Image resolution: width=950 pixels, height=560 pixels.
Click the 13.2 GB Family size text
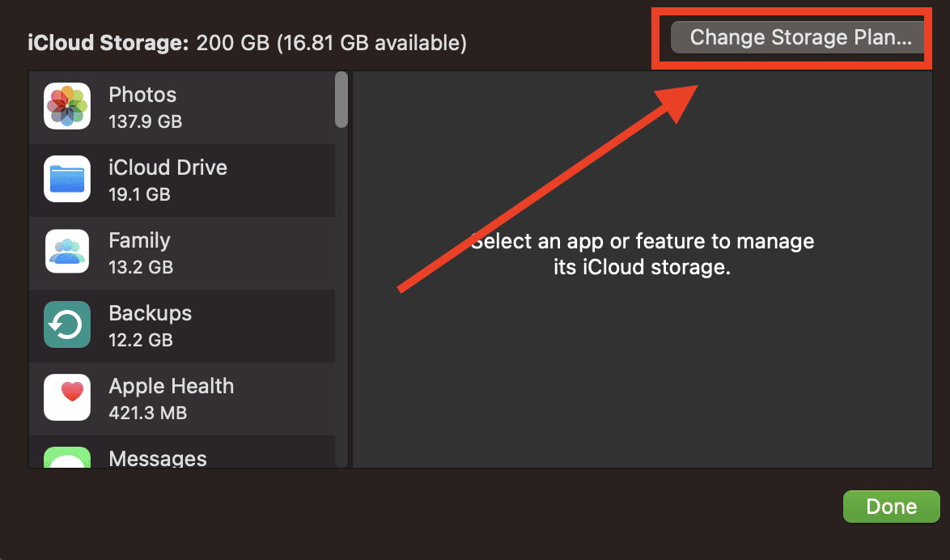(141, 267)
